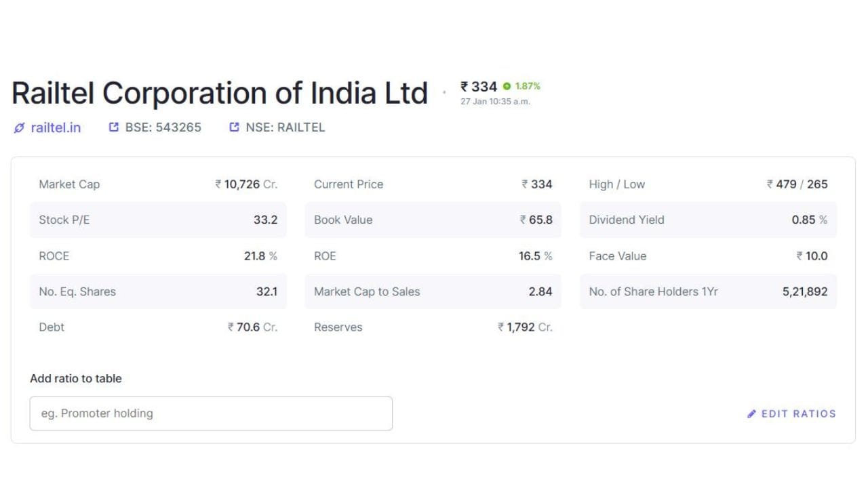Click the Stock P/E ratio row

158,220
